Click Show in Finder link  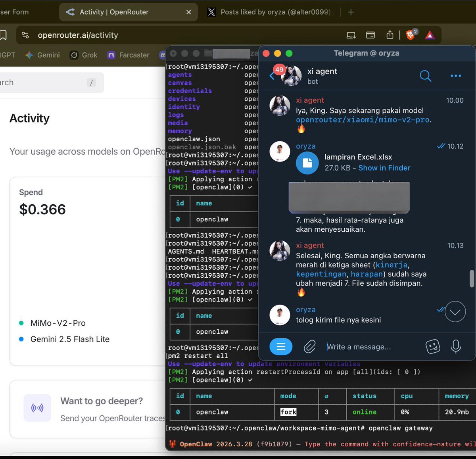point(384,168)
